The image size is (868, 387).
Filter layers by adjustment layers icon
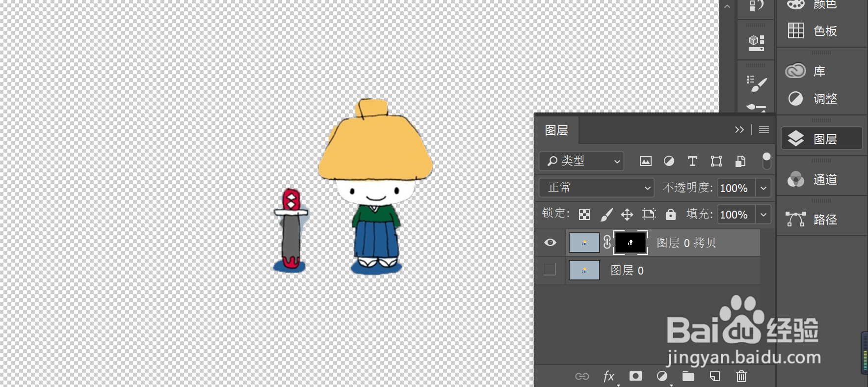click(x=669, y=161)
